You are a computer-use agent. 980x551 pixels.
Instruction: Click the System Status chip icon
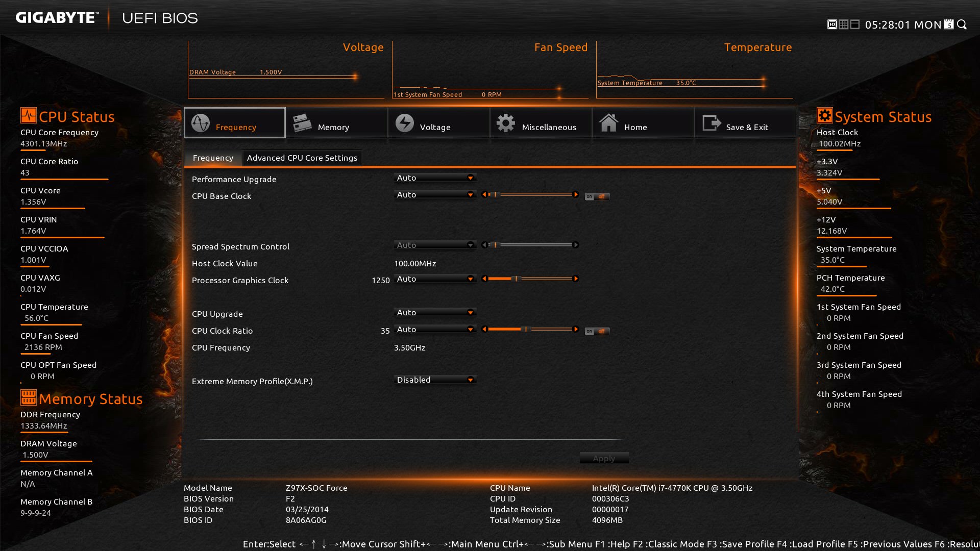[824, 115]
